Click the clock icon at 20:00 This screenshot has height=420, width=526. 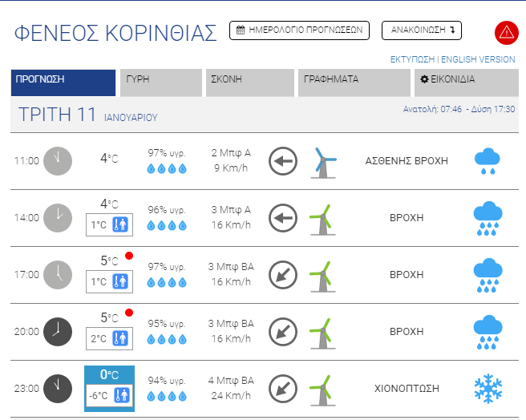tap(57, 331)
